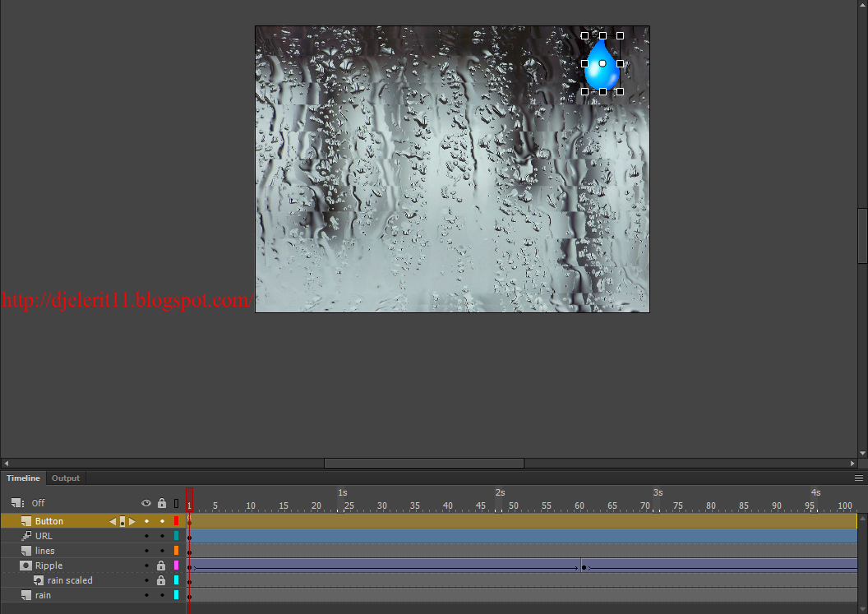Lock the Button layer
The width and height of the screenshot is (868, 614).
[162, 521]
